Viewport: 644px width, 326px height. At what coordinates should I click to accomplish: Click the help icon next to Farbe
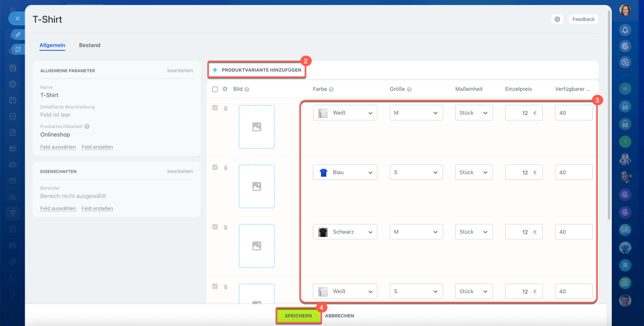tap(332, 90)
